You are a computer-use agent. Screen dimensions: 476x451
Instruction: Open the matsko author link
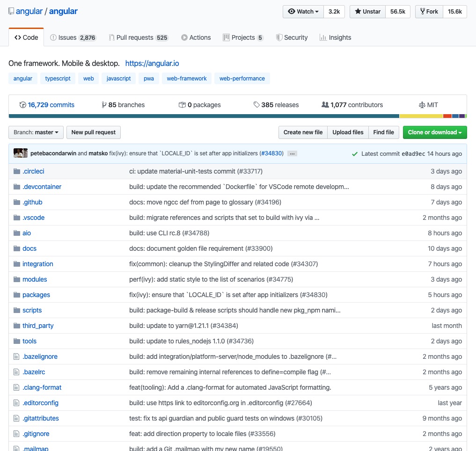coord(98,153)
